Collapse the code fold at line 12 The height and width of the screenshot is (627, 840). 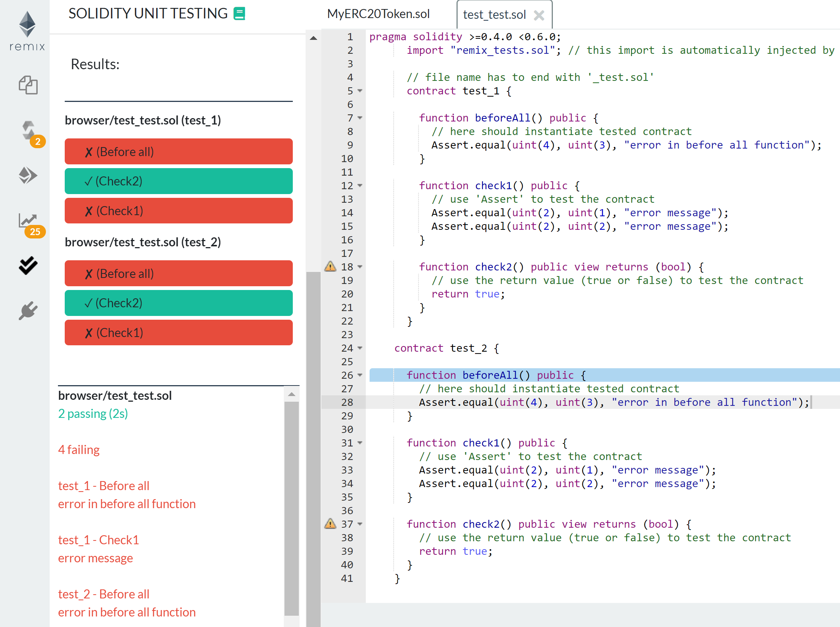point(360,185)
